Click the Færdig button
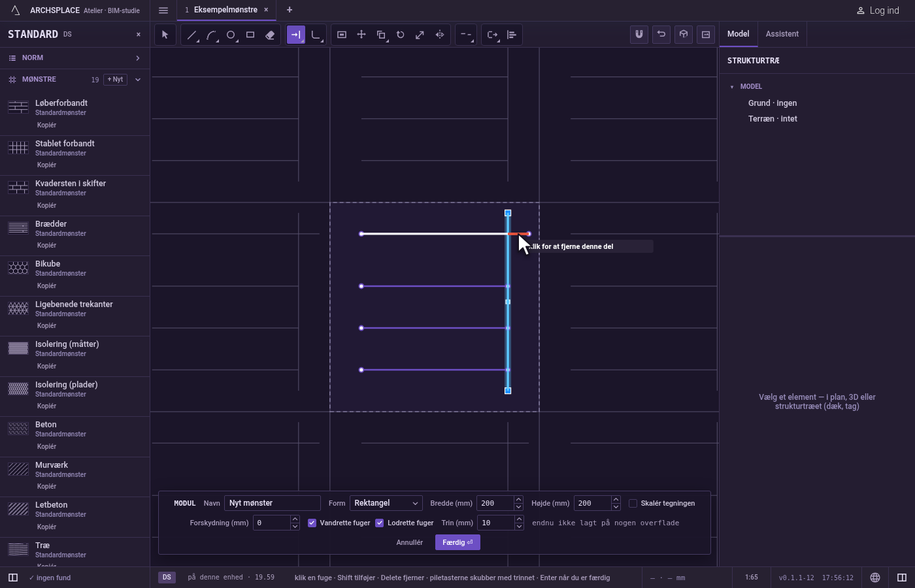Viewport: 915px width, 588px height. pos(457,542)
